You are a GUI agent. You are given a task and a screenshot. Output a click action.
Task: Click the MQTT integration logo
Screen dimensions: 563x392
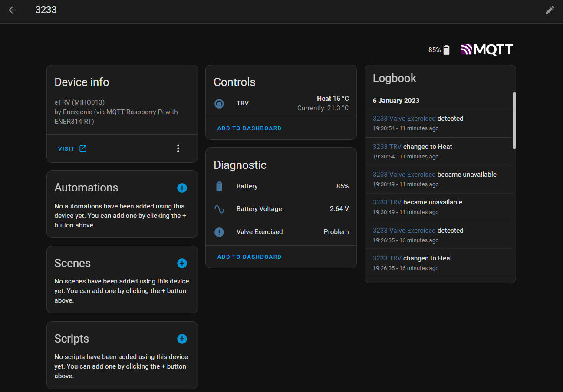pyautogui.click(x=487, y=49)
